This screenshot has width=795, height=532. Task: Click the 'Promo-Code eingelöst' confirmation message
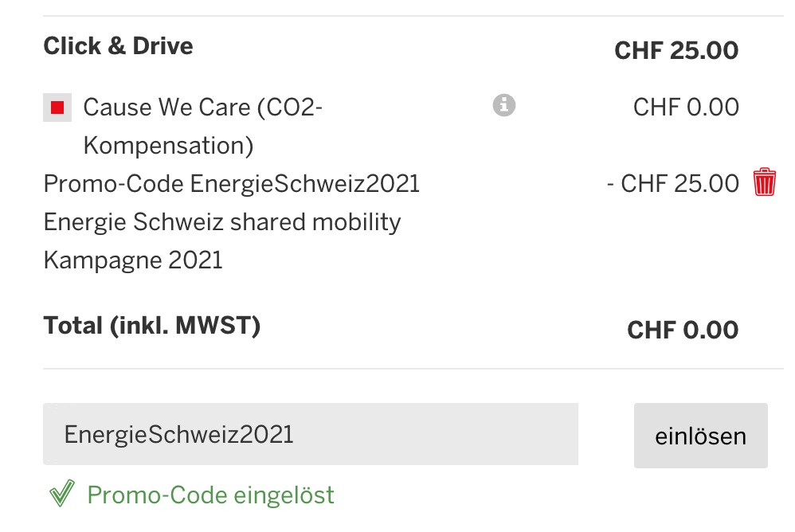coord(210,495)
